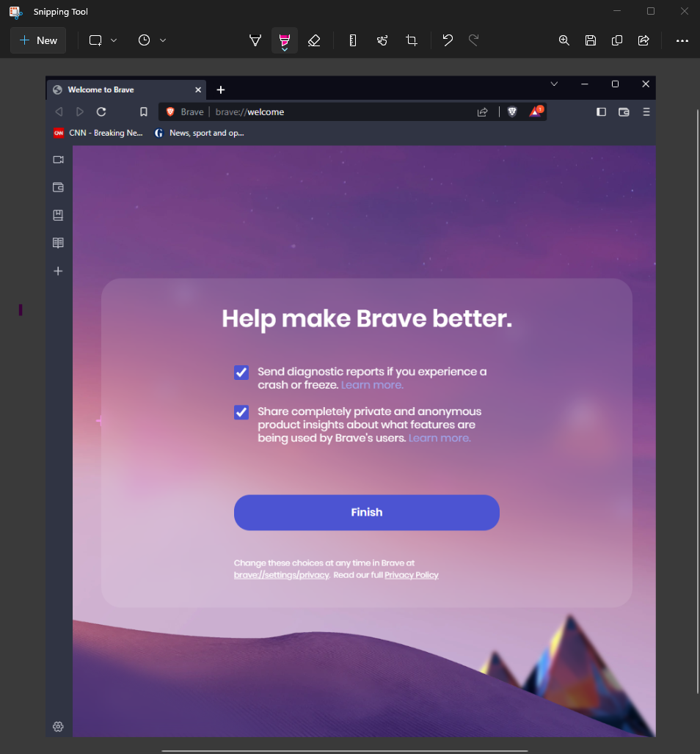Click the Snipping Tool horizontal scrollbar
Screen dimensions: 700x754
pyautogui.click(x=345, y=750)
